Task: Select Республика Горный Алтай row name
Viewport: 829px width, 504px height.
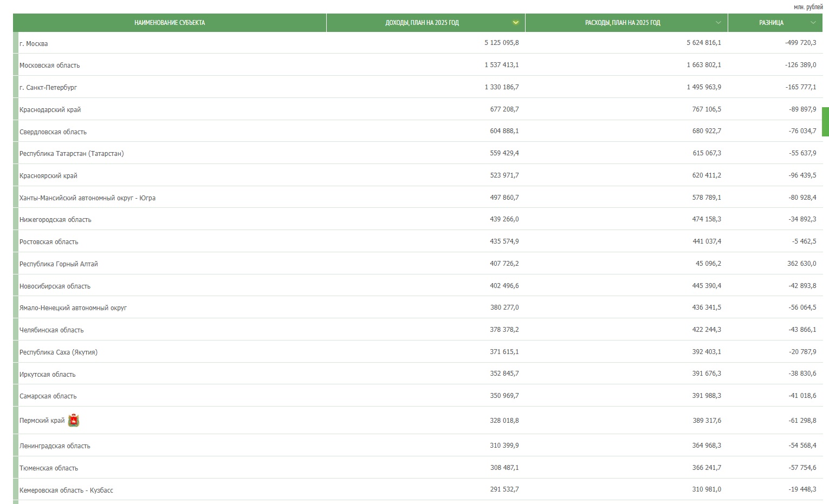Action: click(x=59, y=264)
